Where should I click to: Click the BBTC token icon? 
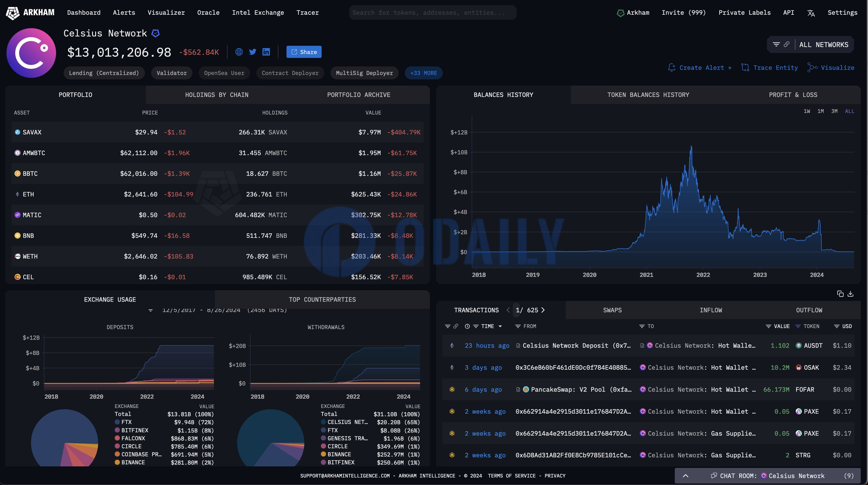(x=18, y=173)
